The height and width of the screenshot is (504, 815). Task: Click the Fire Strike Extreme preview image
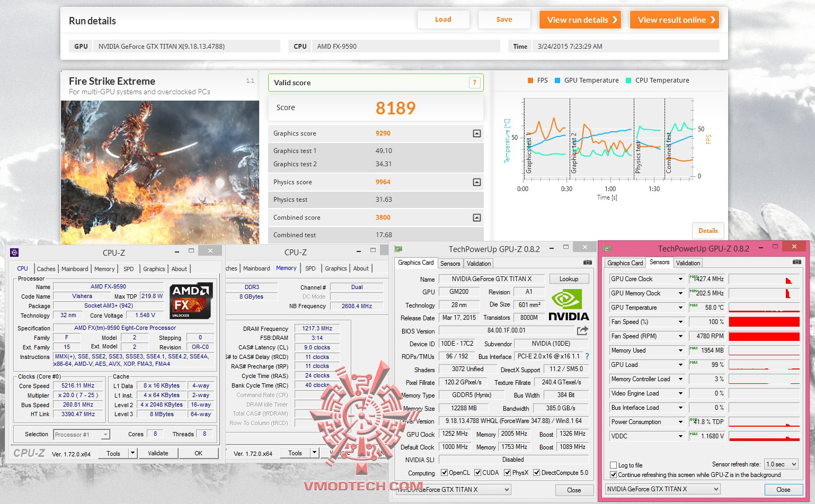pos(160,173)
